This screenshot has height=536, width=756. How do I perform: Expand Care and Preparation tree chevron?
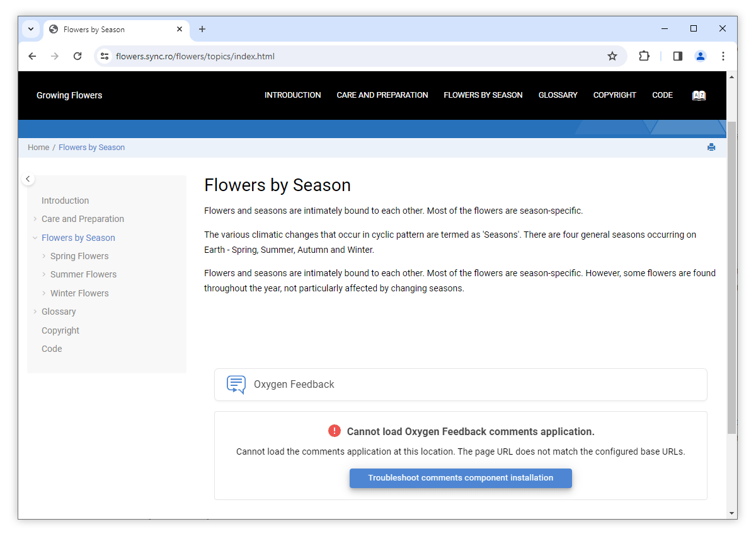[x=35, y=219]
